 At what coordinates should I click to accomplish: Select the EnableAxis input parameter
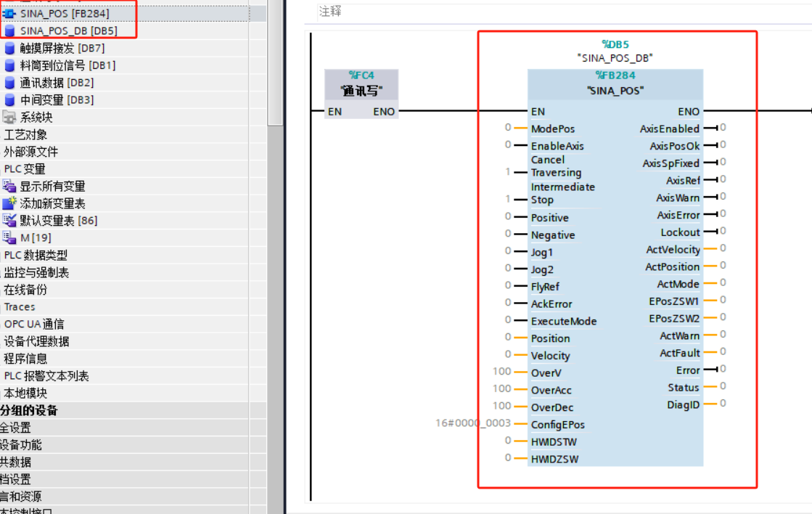(557, 146)
